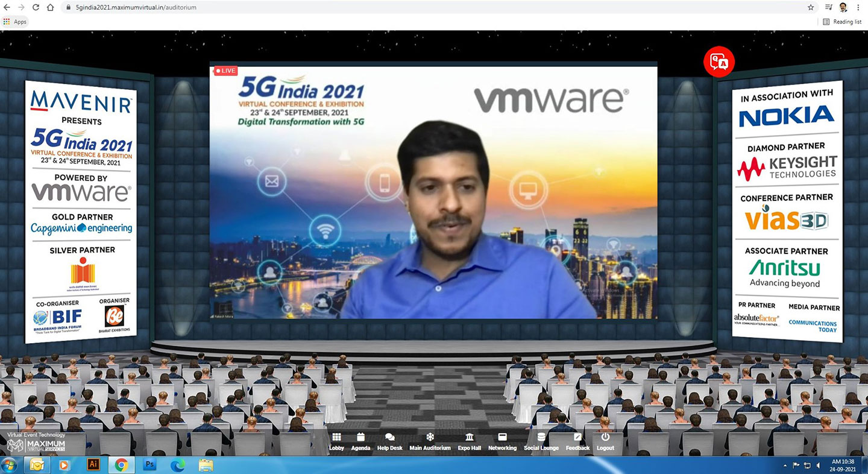Image resolution: width=868 pixels, height=474 pixels.
Task: Open File Explorer from the taskbar
Action: click(x=206, y=465)
